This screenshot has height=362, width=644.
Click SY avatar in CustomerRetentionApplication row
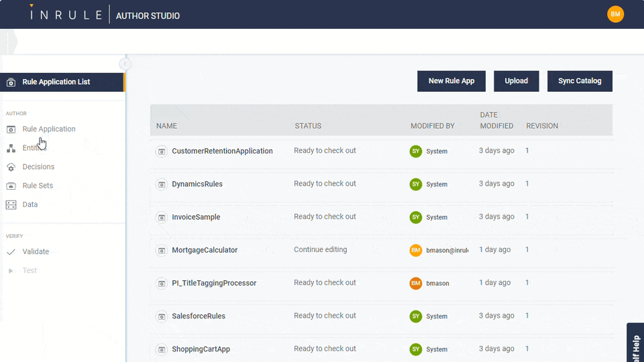[416, 151]
